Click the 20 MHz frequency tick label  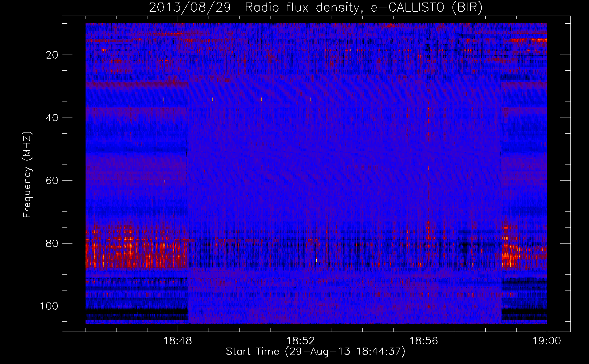coord(52,55)
